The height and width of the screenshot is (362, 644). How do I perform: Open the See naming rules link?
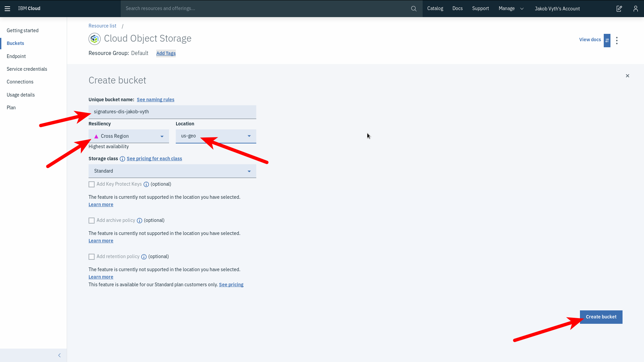pyautogui.click(x=155, y=100)
